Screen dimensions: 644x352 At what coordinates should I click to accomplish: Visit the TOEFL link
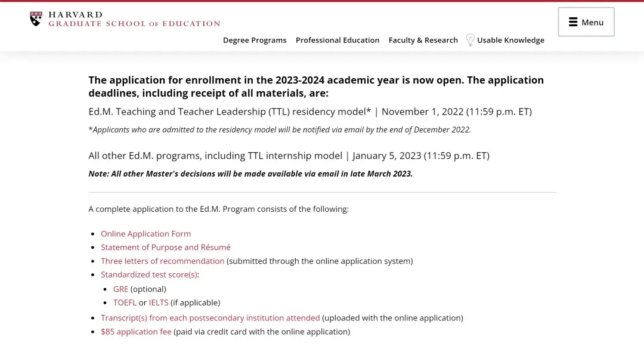pos(125,302)
